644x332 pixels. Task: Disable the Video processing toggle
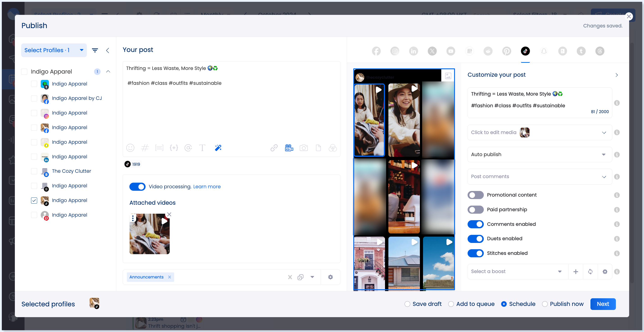tap(137, 187)
